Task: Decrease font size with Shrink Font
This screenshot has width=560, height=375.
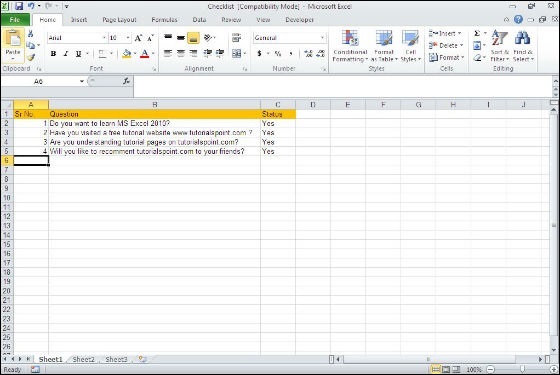Action: (x=150, y=38)
